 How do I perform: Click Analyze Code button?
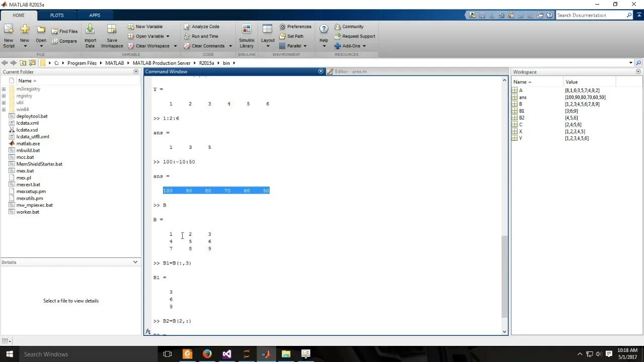pyautogui.click(x=201, y=27)
